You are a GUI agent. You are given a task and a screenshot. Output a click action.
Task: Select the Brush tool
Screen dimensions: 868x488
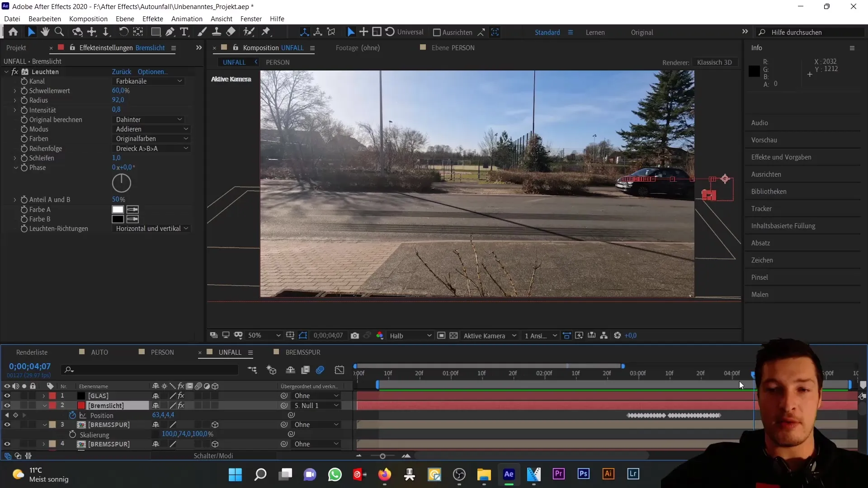coord(202,32)
